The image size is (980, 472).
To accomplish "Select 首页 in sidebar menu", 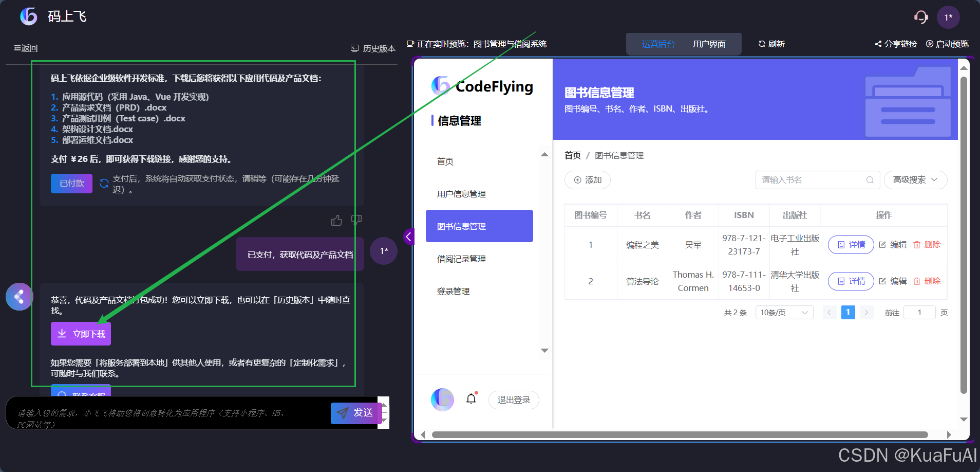I will (445, 161).
